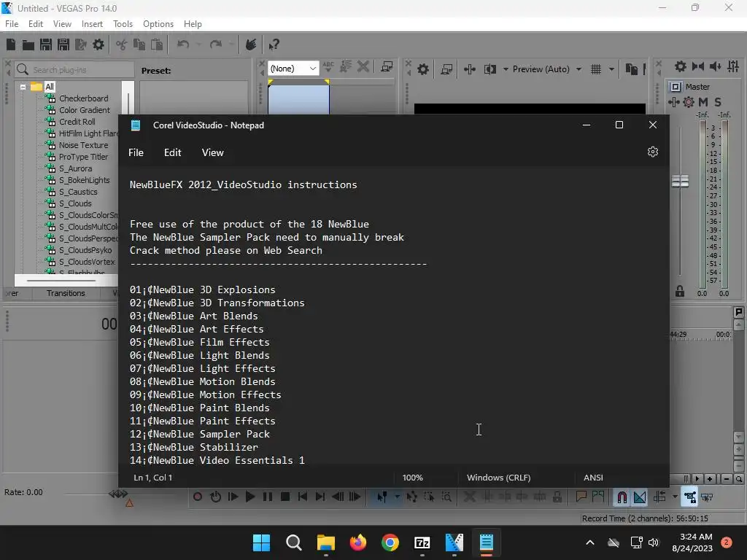Adjust the Master volume fader handle
This screenshot has height=560, width=747.
[x=681, y=182]
